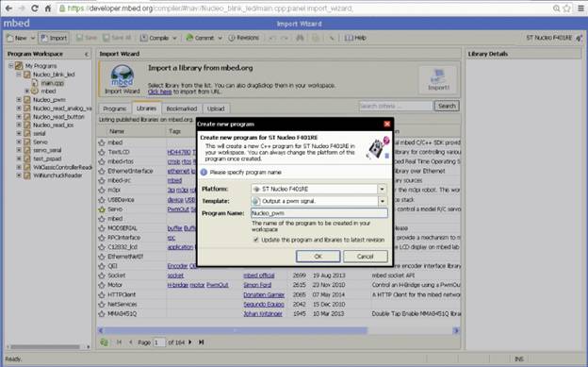Open the Template dropdown arrow
The height and width of the screenshot is (367, 588).
(x=383, y=201)
